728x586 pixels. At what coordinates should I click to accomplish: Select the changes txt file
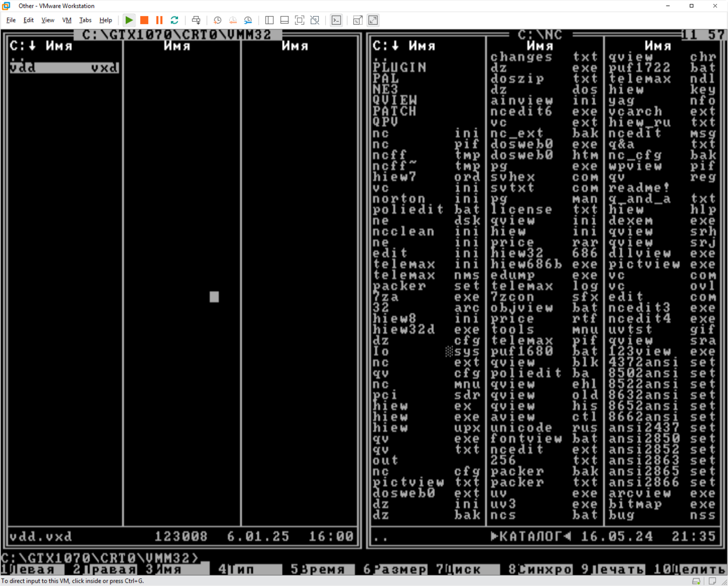[544, 57]
